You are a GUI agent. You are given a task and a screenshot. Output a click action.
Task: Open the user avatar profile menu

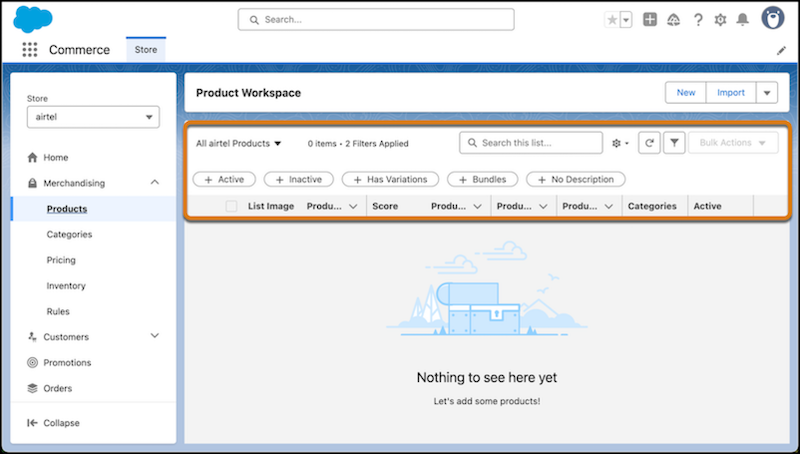click(x=773, y=18)
